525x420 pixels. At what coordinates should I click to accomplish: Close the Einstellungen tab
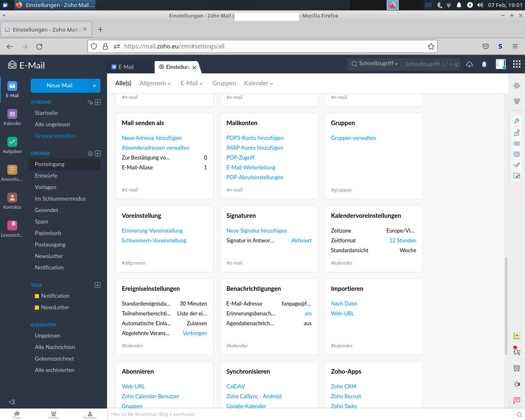tap(194, 67)
